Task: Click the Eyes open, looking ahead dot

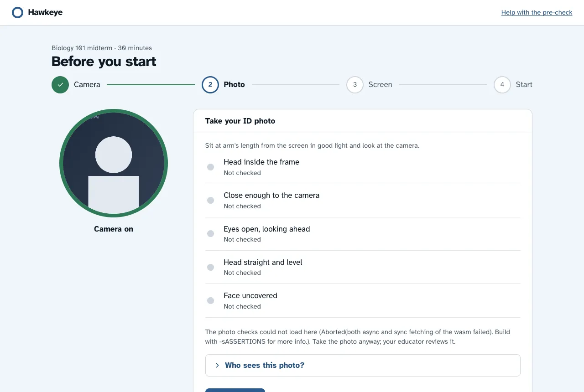Action: click(210, 234)
